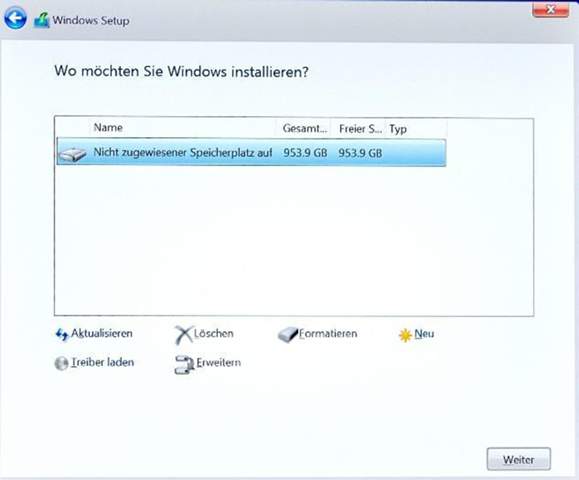Click the Löschen X icon
This screenshot has width=579, height=480.
(184, 335)
